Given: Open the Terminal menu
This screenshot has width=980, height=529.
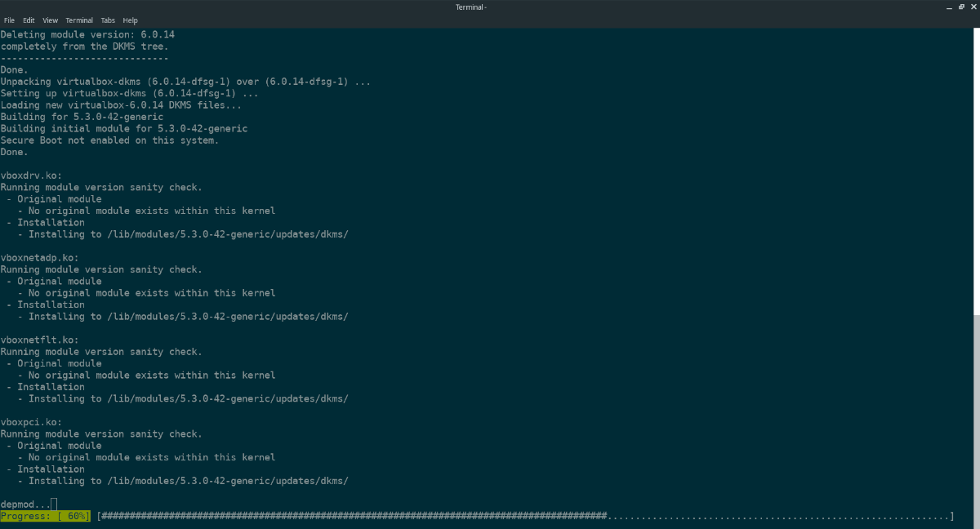Looking at the screenshot, I should (x=79, y=20).
